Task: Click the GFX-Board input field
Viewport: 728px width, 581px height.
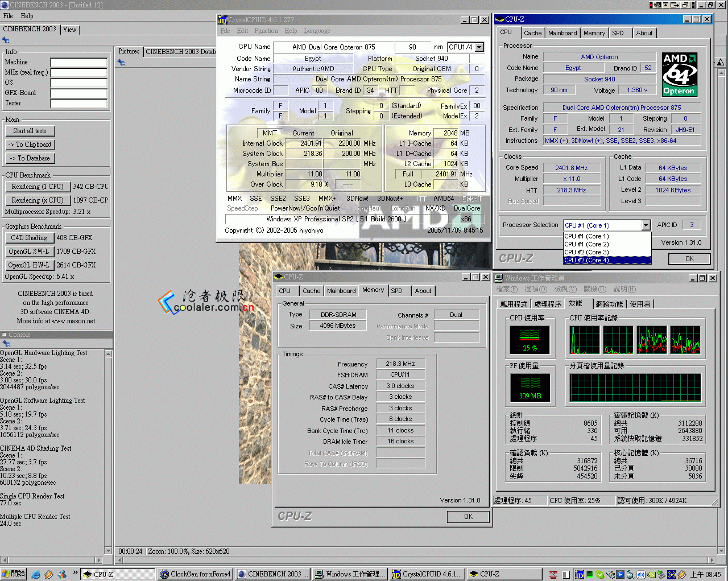Action: point(79,93)
